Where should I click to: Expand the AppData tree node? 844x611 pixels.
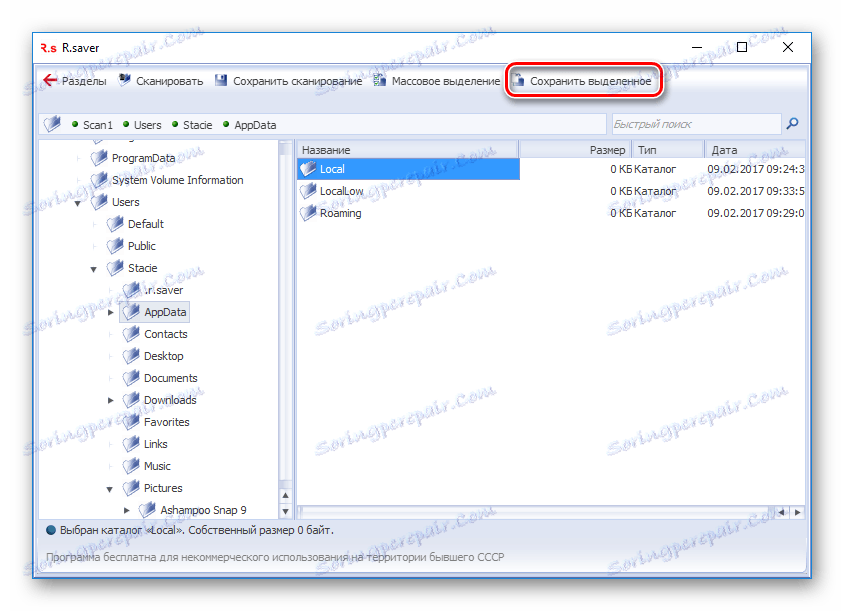point(110,312)
